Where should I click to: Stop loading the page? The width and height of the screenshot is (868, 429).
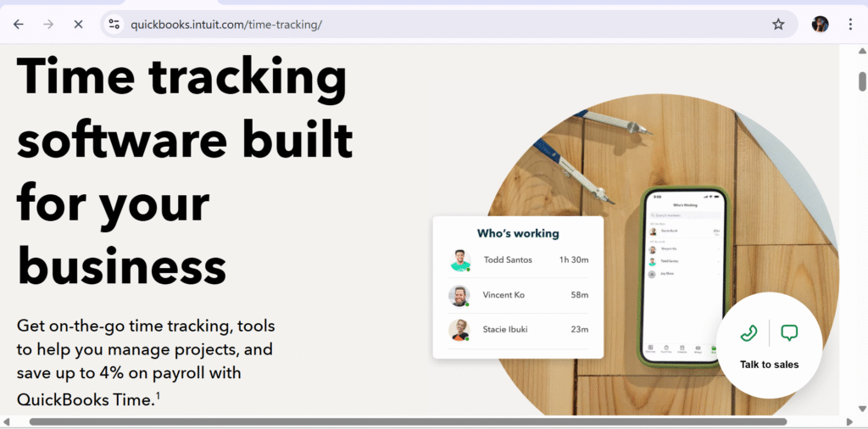coord(79,25)
